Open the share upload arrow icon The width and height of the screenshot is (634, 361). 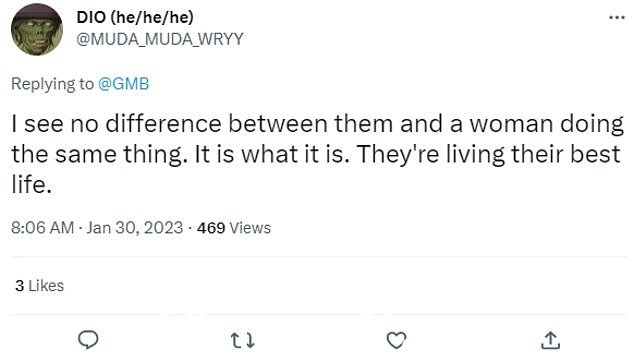pos(550,340)
